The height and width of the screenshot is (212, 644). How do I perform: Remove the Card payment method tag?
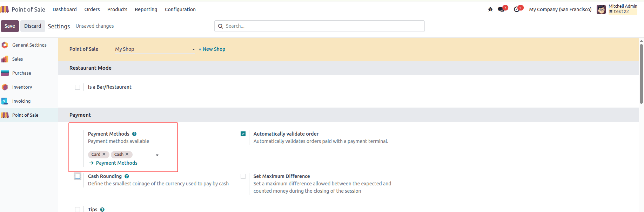104,154
